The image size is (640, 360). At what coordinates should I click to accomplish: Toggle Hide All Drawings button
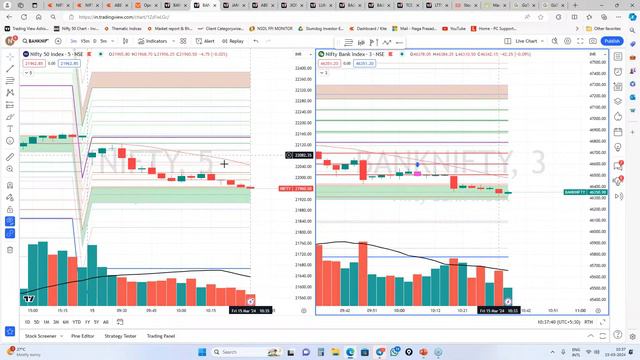(x=10, y=221)
